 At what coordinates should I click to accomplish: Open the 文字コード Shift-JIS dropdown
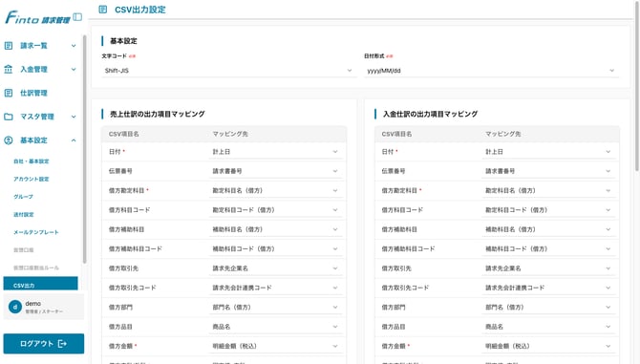coord(228,71)
